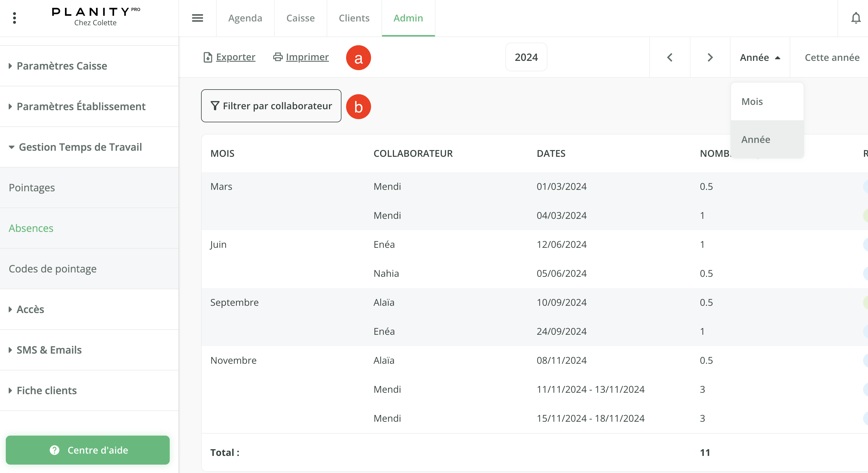868x473 pixels.
Task: Expand the Paramètres Caisse section
Action: coord(62,66)
